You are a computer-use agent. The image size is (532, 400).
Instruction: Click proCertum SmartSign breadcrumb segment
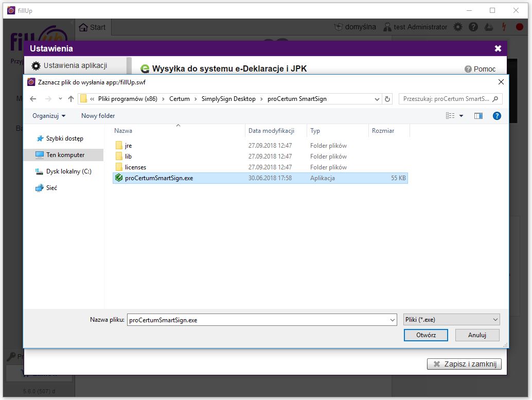[297, 99]
